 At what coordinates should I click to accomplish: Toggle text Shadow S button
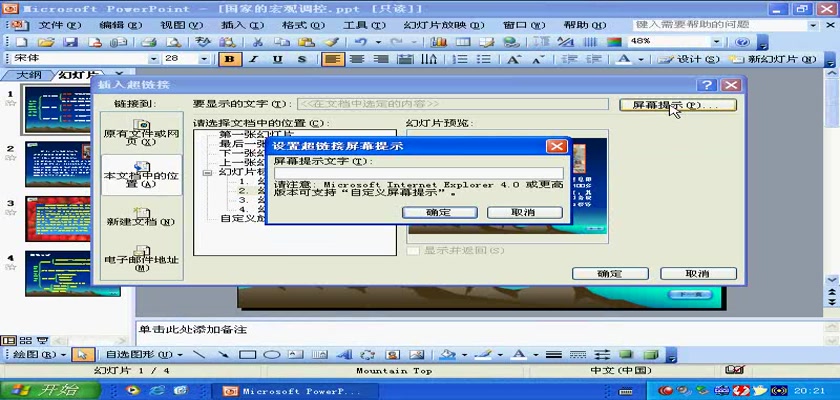coord(302,59)
